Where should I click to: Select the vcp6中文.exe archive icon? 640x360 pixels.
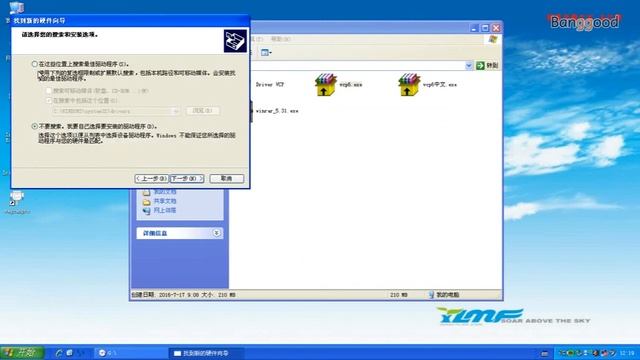pos(409,84)
